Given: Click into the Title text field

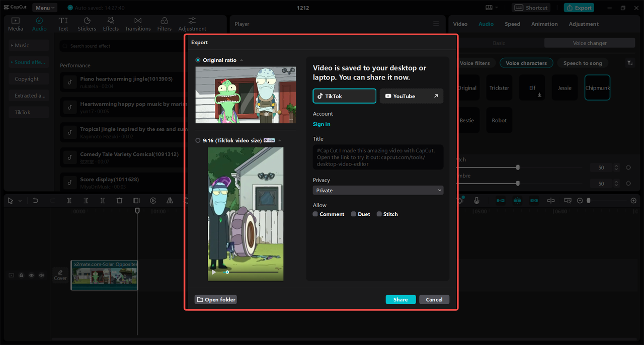Looking at the screenshot, I should tap(378, 157).
